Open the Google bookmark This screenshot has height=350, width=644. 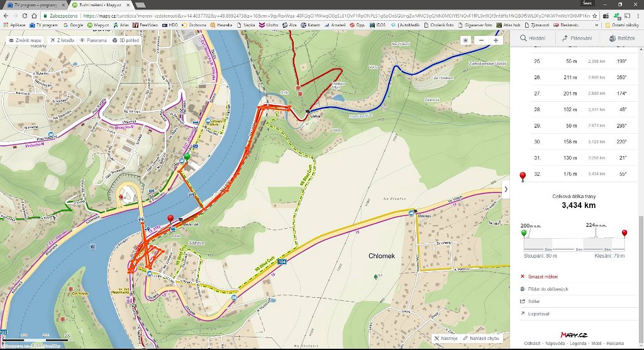click(73, 25)
